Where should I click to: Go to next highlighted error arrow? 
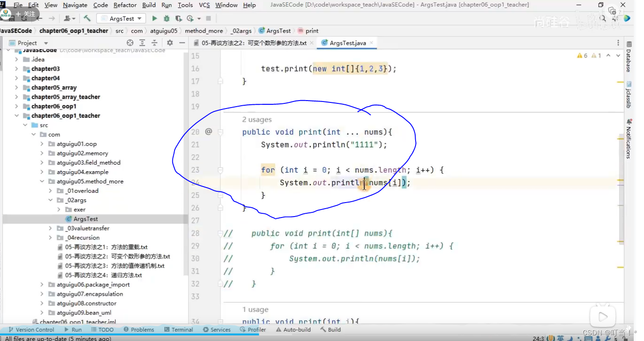[x=619, y=56]
